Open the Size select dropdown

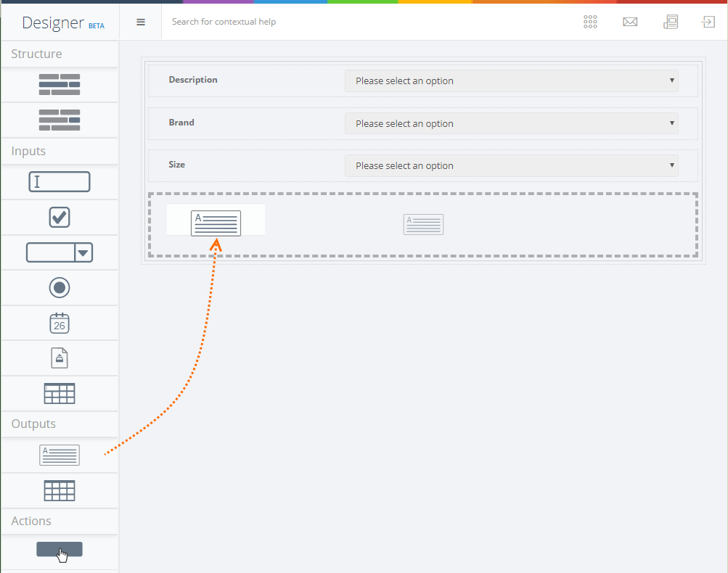511,166
